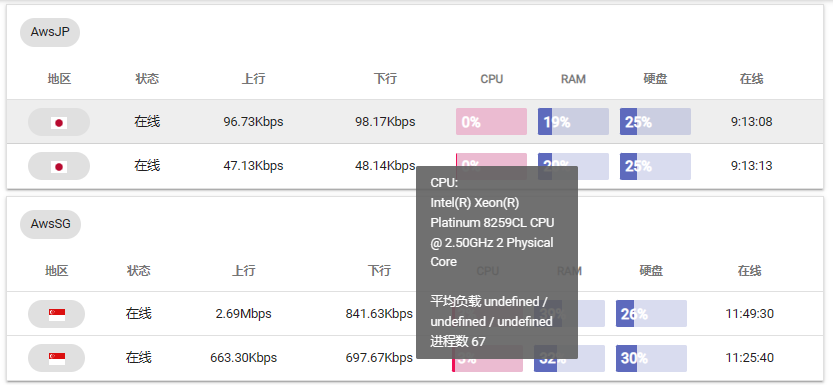Click the 30% disk bar in the AwsSG table
The height and width of the screenshot is (385, 833).
tap(651, 358)
